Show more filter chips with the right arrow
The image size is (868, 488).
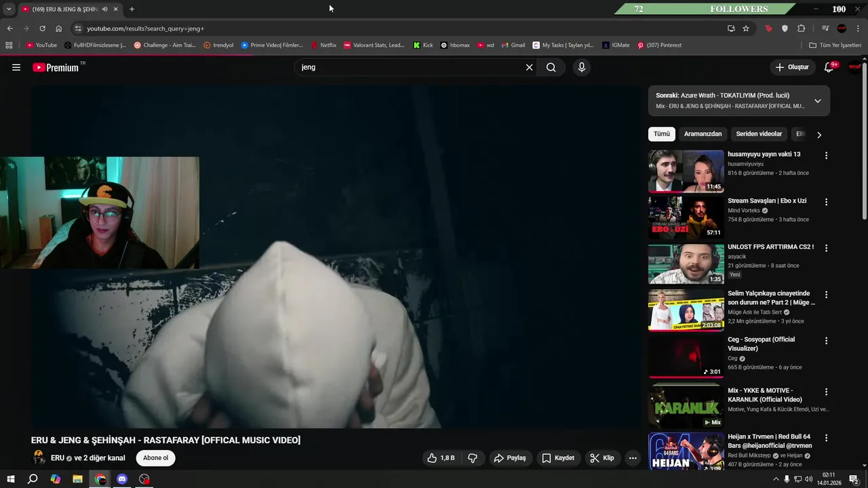click(819, 135)
